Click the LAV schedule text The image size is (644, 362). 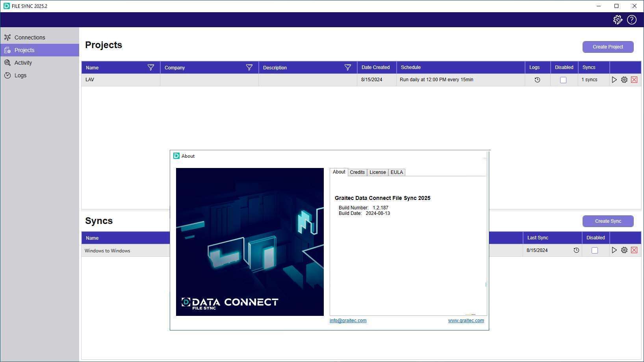[x=436, y=80]
